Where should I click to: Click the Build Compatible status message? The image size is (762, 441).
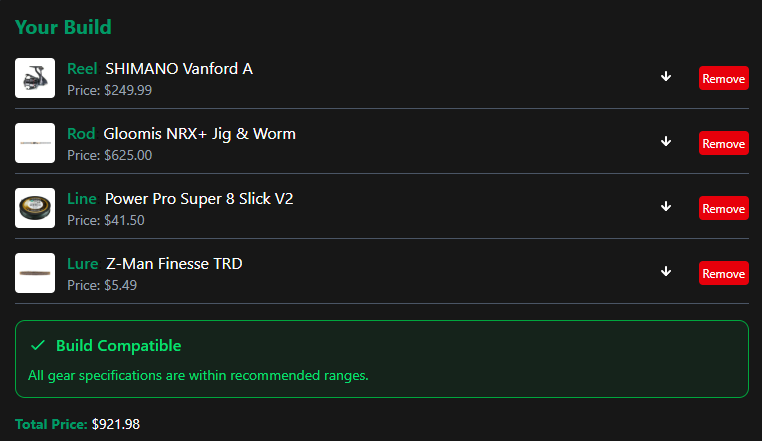[x=198, y=376]
